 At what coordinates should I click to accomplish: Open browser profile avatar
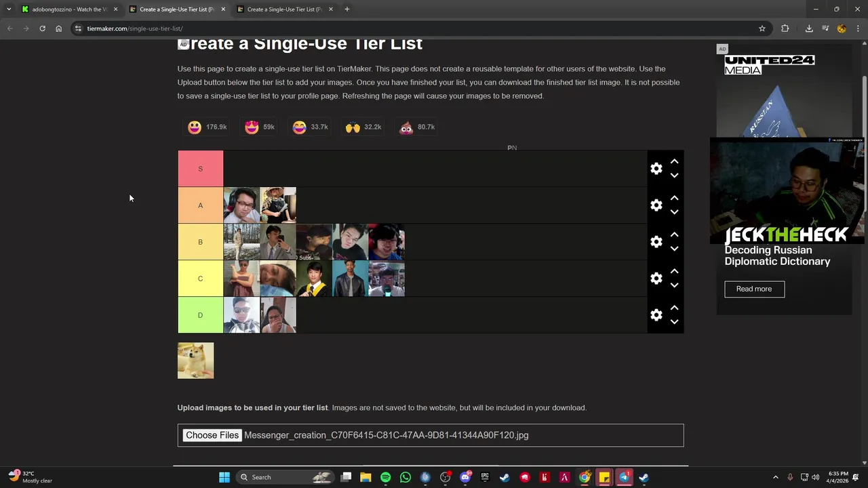click(842, 28)
